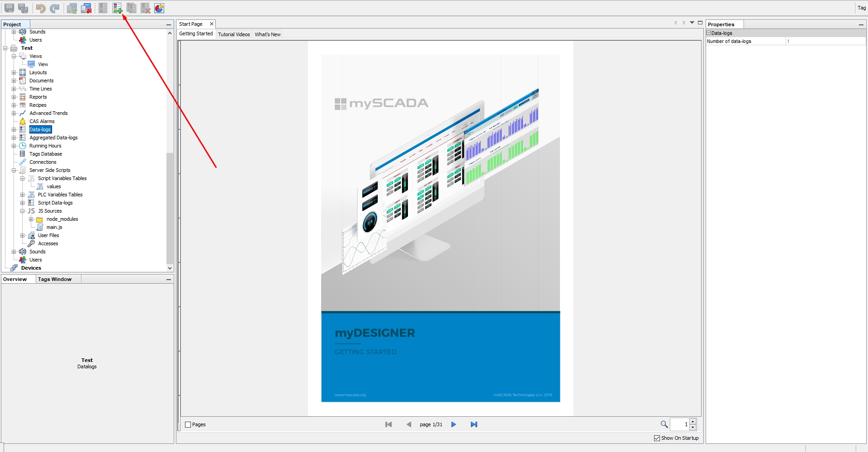
Task: Maximize the editor area window
Action: [700, 23]
